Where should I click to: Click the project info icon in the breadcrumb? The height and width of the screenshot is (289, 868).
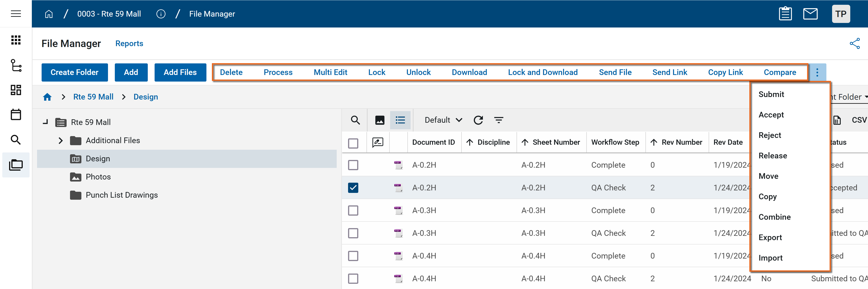pyautogui.click(x=161, y=14)
